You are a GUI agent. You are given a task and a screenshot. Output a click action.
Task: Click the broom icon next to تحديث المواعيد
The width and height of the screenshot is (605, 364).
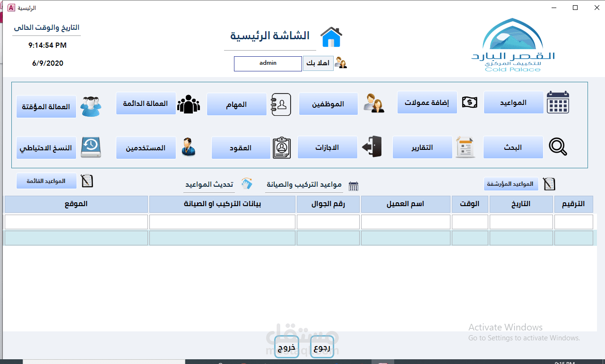click(x=247, y=184)
